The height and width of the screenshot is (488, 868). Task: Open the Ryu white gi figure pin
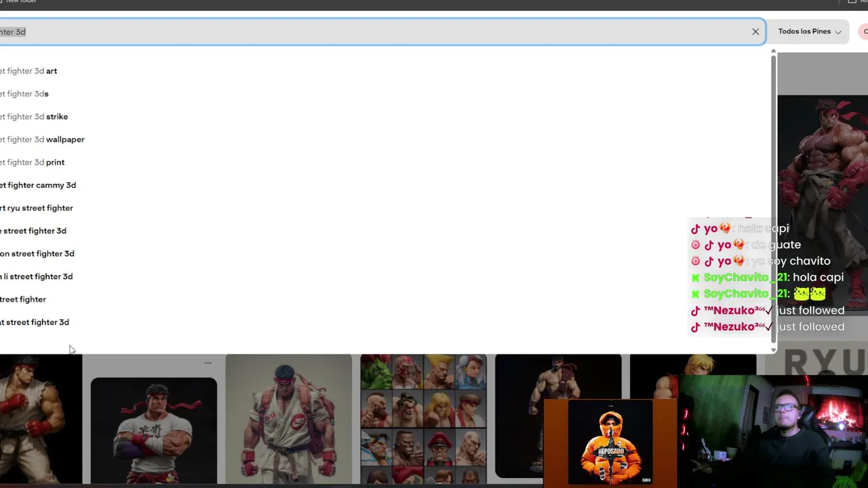pos(288,419)
